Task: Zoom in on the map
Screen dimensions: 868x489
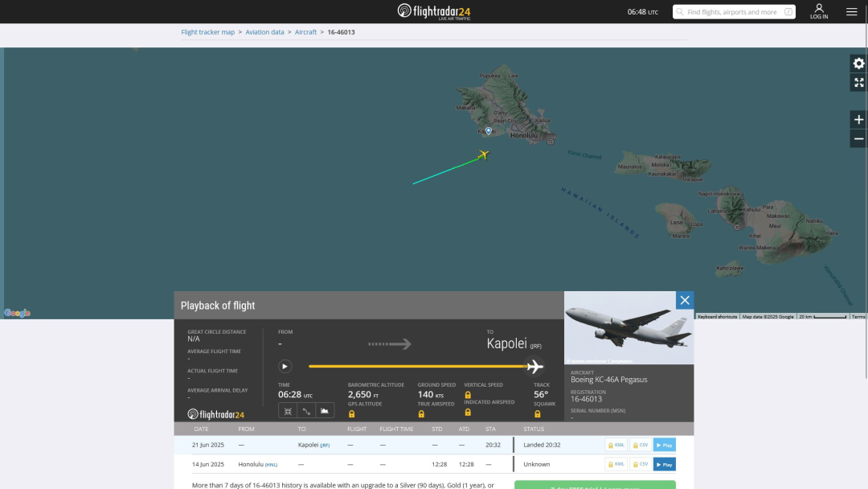Action: (858, 120)
